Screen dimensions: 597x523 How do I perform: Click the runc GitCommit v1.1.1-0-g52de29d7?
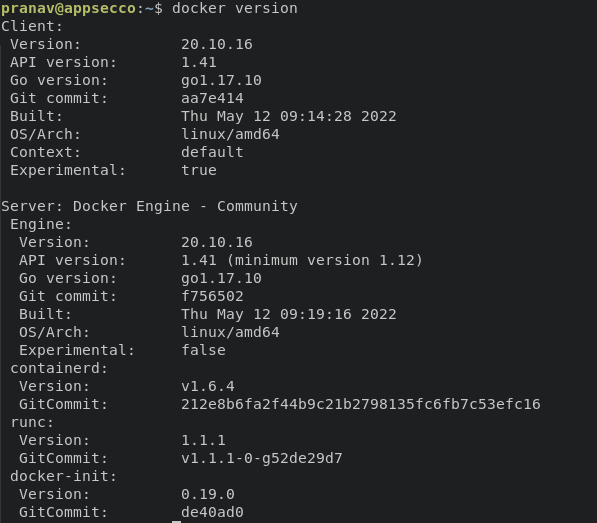click(x=262, y=458)
